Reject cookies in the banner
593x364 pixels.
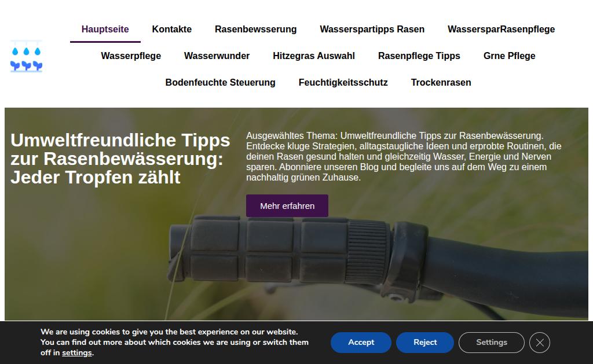(x=424, y=343)
